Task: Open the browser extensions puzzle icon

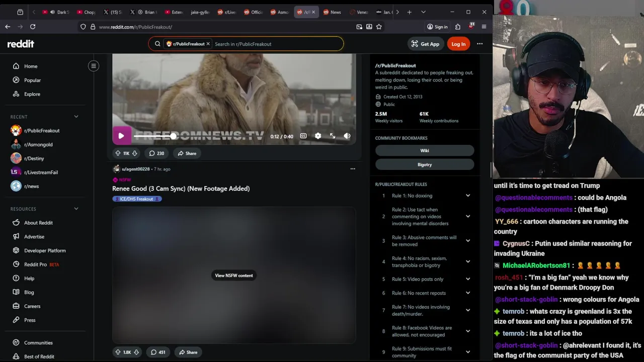Action: pos(457,27)
